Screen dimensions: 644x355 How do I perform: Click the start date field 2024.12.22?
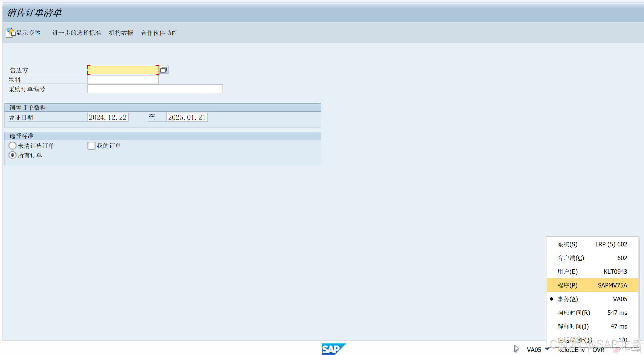click(x=108, y=117)
